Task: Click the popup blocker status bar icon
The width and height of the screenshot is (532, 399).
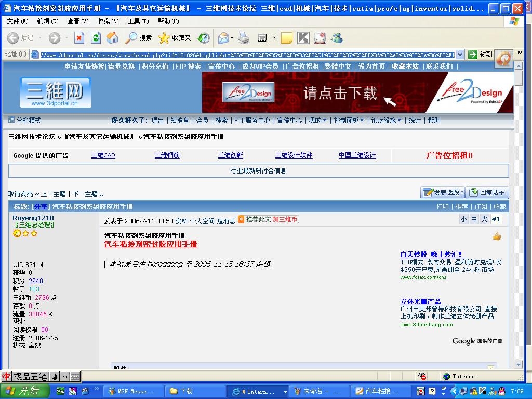Action: (422, 376)
